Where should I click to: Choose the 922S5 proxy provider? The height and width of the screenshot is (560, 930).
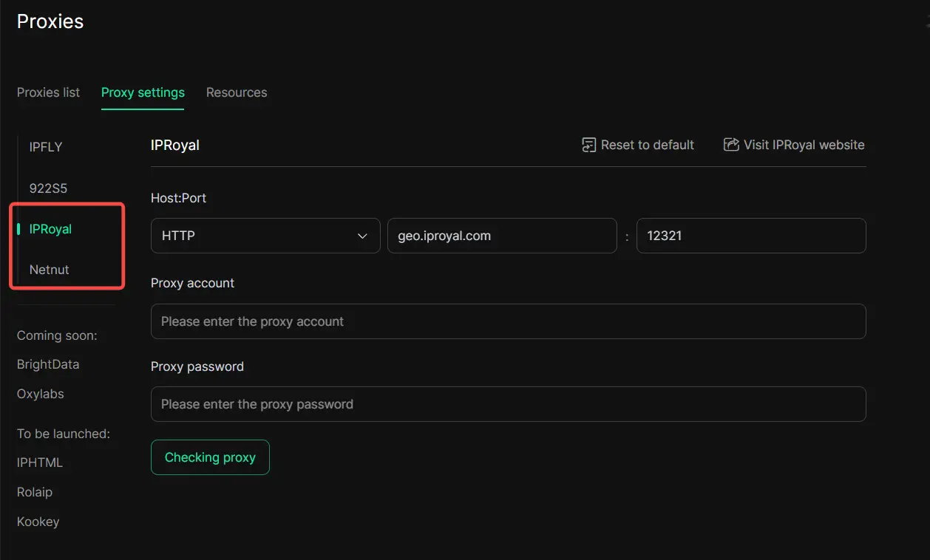[x=48, y=188]
